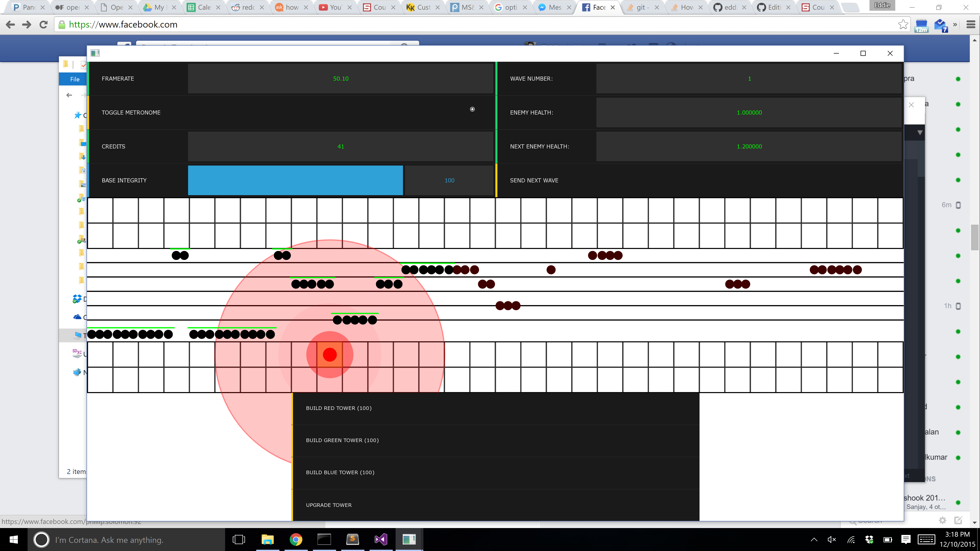Viewport: 980px width, 551px height.
Task: Expand hidden browser extensions chevron
Action: coord(955,25)
